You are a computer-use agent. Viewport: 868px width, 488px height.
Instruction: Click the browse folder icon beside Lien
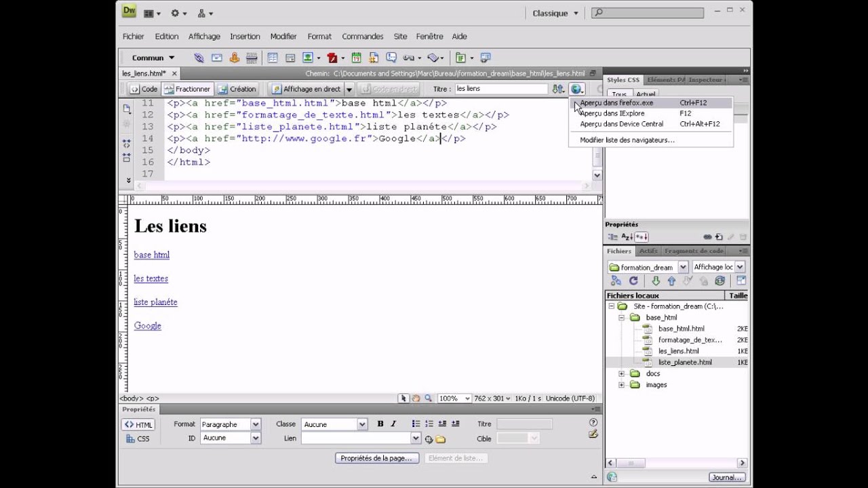pyautogui.click(x=441, y=439)
